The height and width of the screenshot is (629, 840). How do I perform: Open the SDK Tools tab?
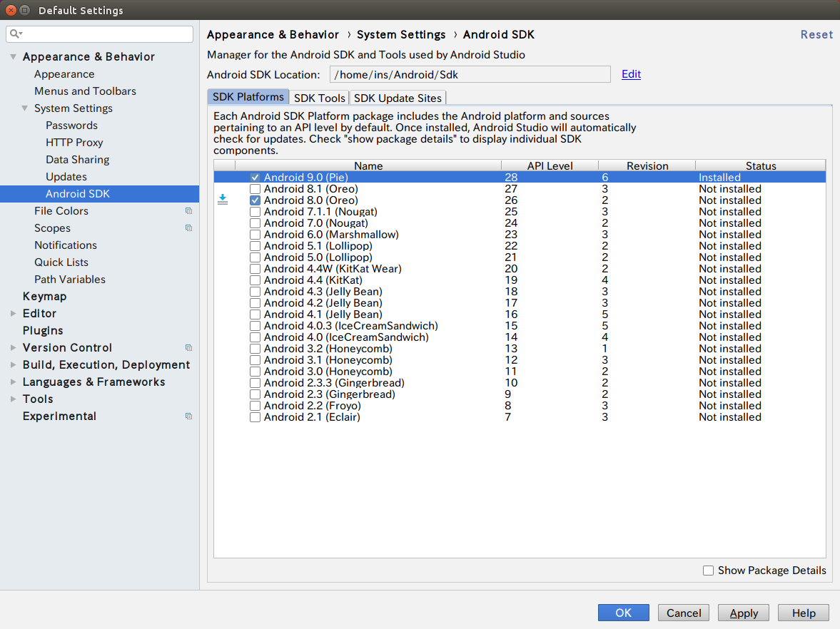(x=319, y=98)
